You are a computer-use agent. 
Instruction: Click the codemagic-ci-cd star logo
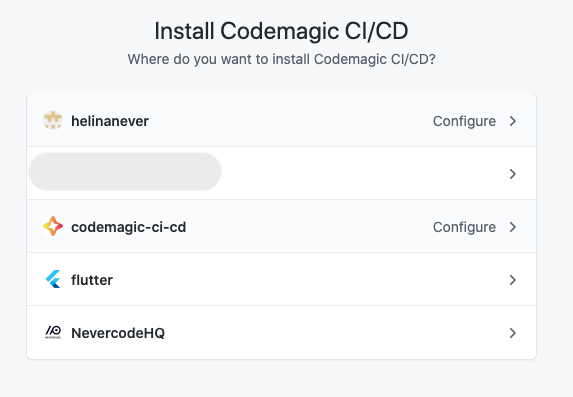click(x=53, y=226)
